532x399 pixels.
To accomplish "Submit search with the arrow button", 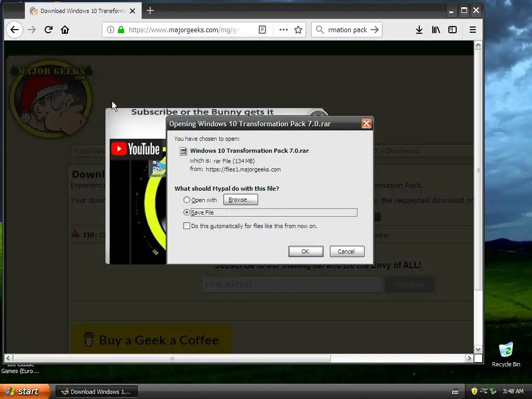I will tap(375, 30).
